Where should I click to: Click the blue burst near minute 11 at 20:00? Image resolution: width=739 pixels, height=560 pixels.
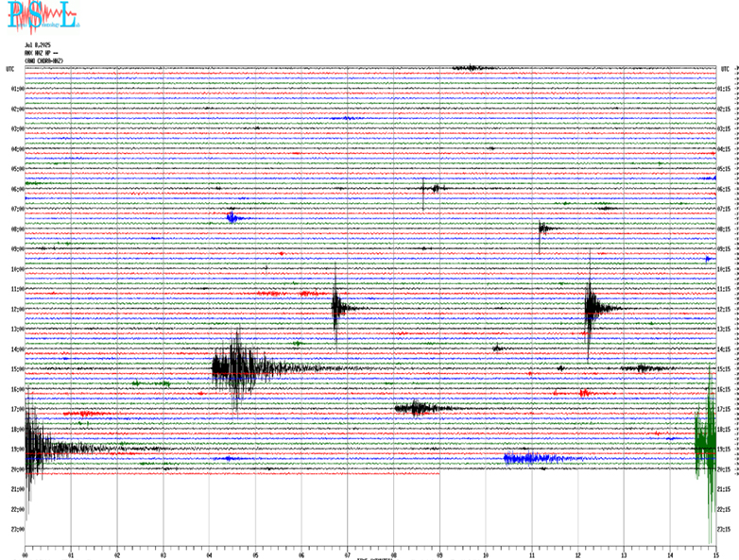[534, 459]
